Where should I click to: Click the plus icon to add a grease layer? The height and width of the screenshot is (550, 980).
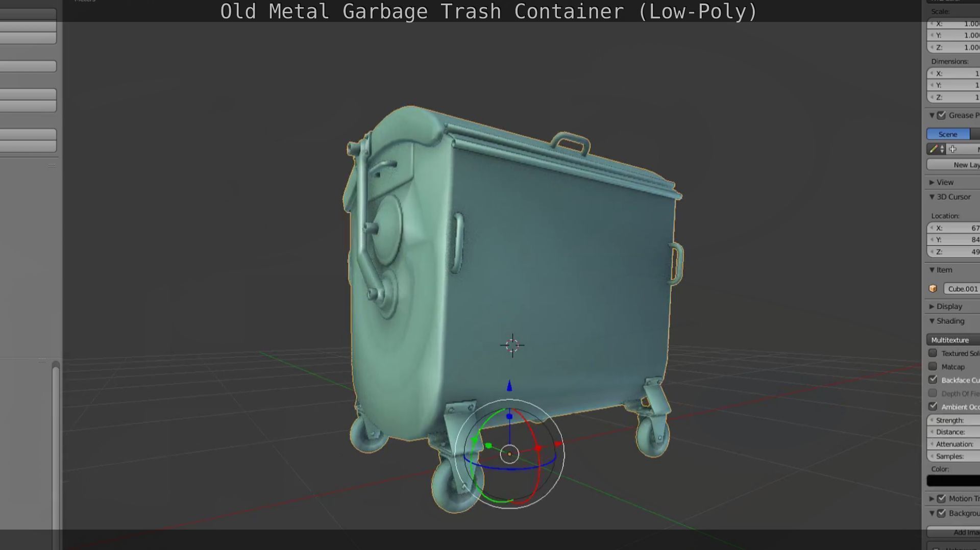(952, 149)
